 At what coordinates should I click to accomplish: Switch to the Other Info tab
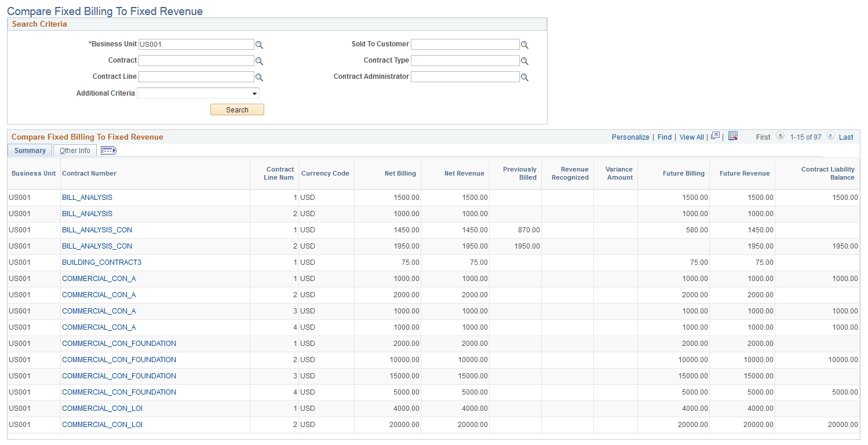point(75,150)
